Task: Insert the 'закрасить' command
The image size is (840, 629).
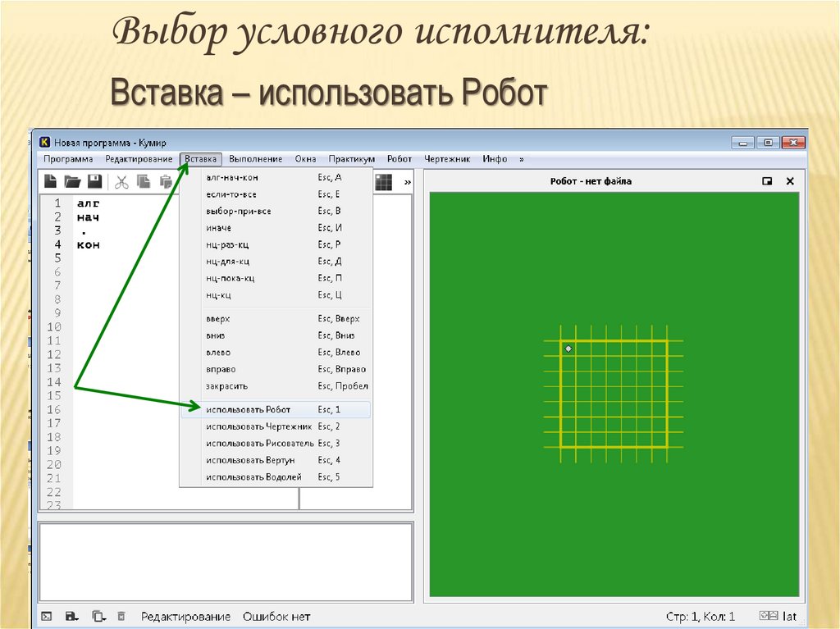Action: 276,385
